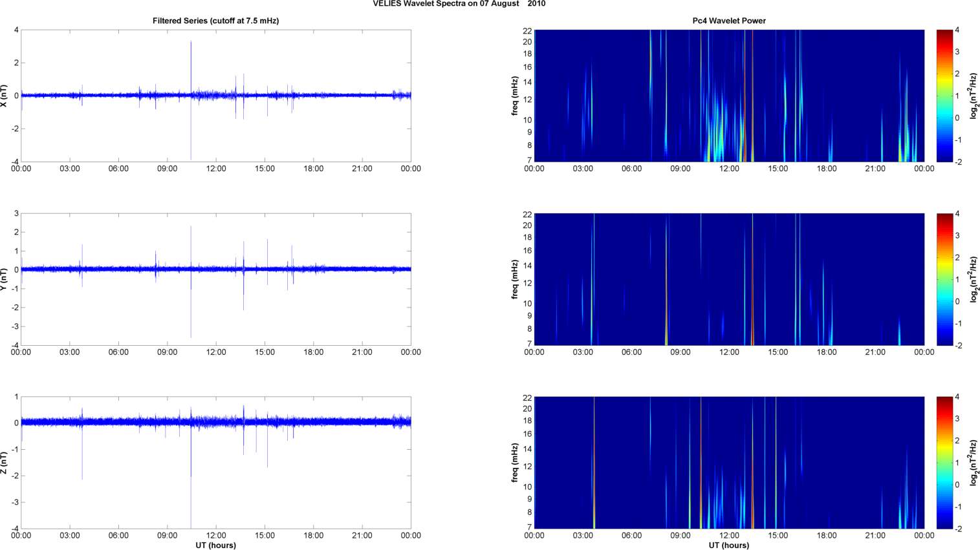The image size is (980, 550).
Task: Click the Z (nT) axis label
Action: tap(5, 463)
